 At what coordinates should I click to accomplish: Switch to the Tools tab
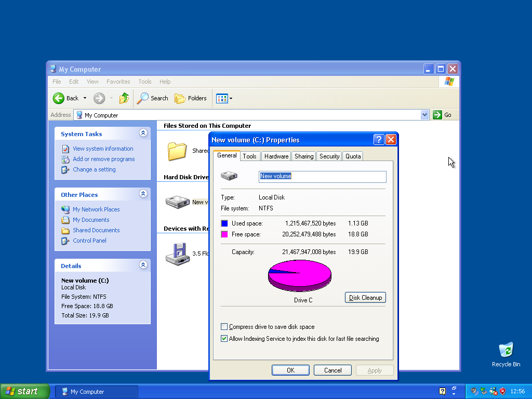point(249,156)
